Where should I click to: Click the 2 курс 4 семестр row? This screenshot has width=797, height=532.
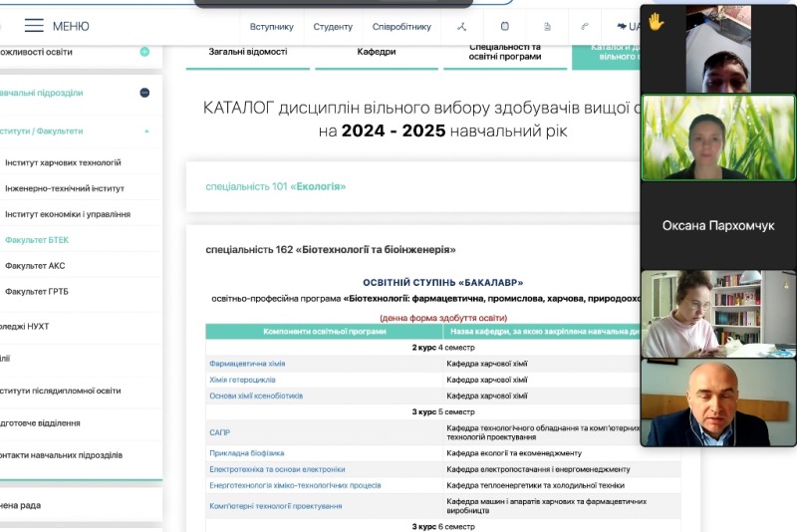pyautogui.click(x=443, y=348)
